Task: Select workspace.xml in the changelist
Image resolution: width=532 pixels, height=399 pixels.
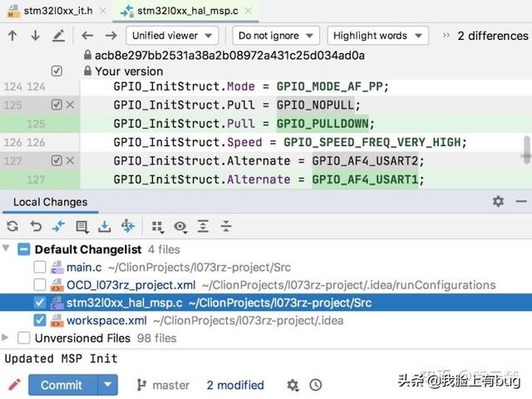Action: point(266,320)
